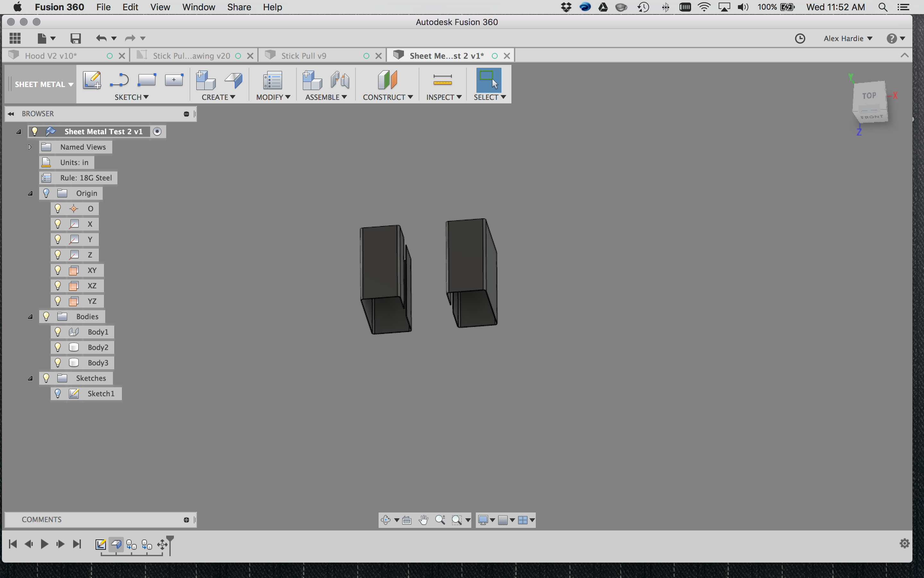Image resolution: width=924 pixels, height=578 pixels.
Task: Click the TOP face of the ViewCube
Action: coord(869,96)
